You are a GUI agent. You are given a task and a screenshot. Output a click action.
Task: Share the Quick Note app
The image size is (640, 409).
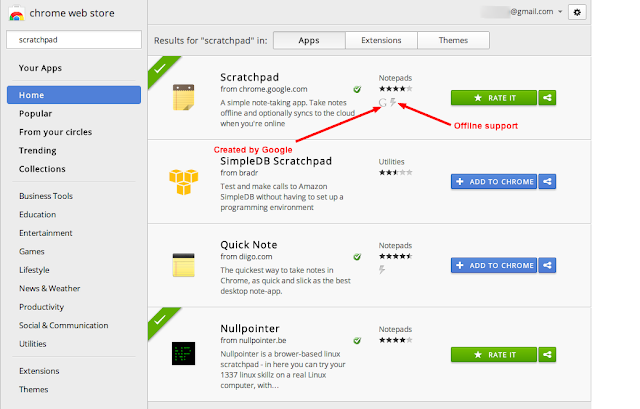point(547,265)
